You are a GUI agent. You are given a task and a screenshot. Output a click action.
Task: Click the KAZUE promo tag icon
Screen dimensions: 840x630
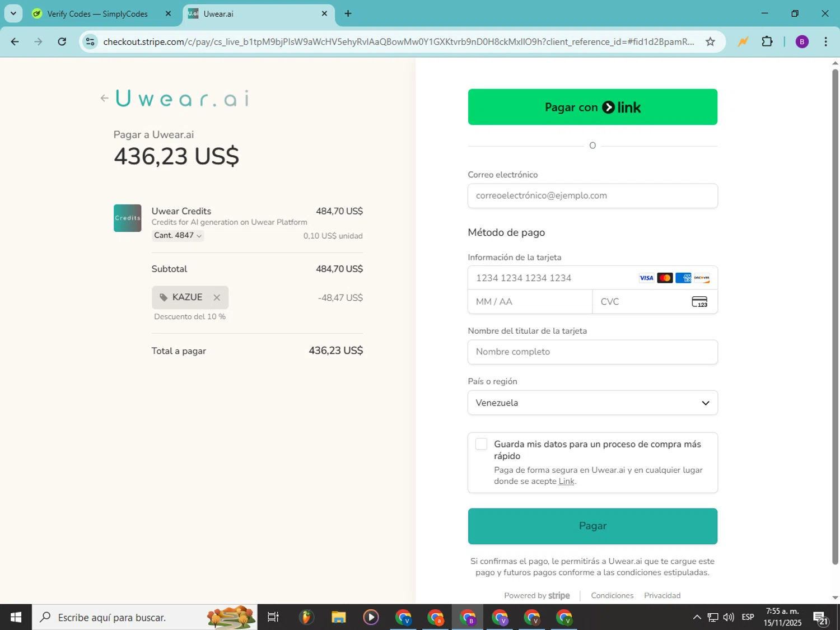pos(164,297)
